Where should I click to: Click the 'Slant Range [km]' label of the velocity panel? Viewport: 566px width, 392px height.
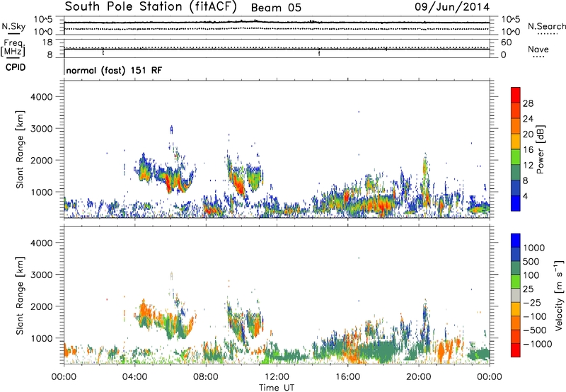20,296
